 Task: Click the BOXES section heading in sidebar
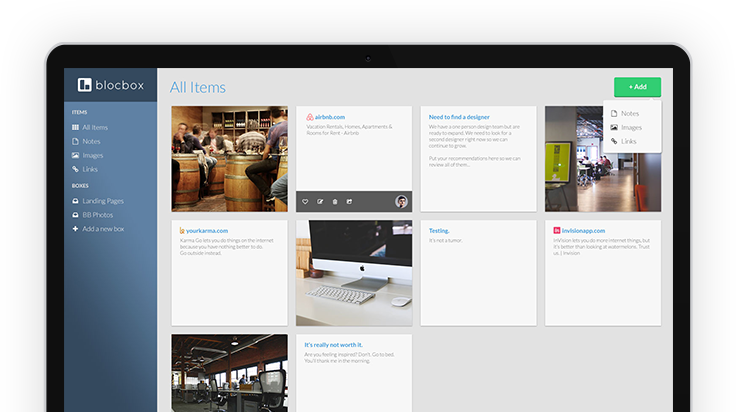click(80, 186)
